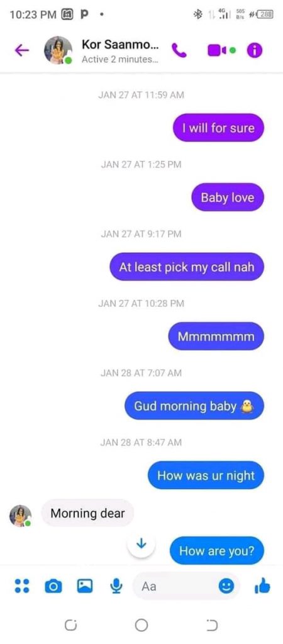Screen dimensions: 283x644
Task: Start a voice call with phone icon
Action: click(179, 50)
